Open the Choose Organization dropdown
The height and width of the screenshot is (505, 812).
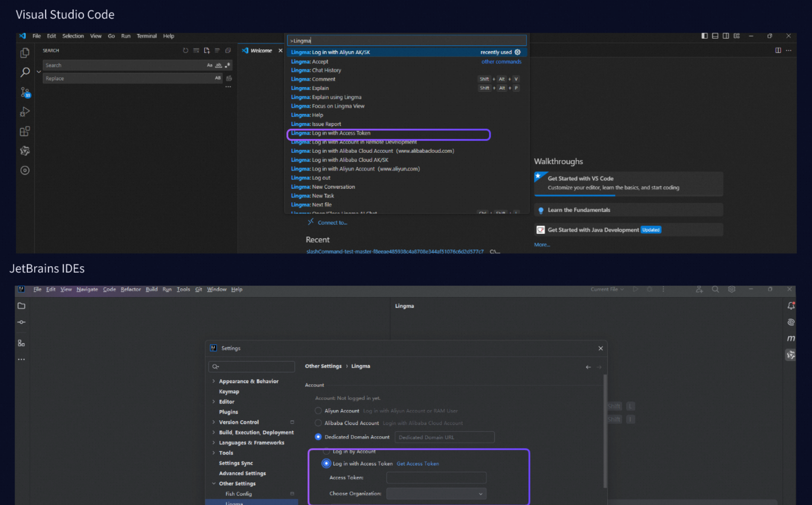[x=436, y=494]
